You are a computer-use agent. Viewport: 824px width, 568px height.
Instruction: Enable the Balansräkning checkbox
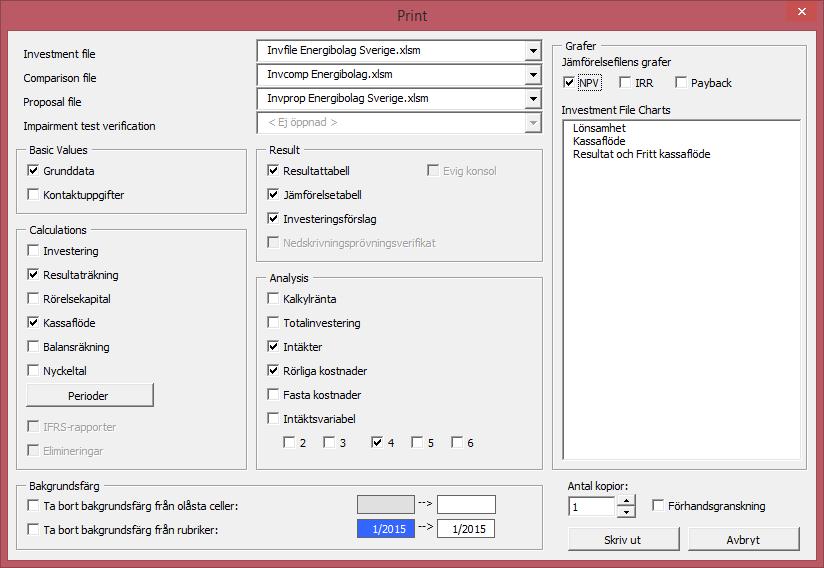tap(33, 346)
